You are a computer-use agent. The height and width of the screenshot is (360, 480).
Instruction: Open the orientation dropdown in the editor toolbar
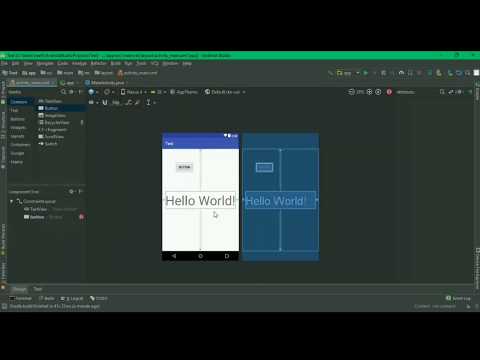pyautogui.click(x=108, y=92)
